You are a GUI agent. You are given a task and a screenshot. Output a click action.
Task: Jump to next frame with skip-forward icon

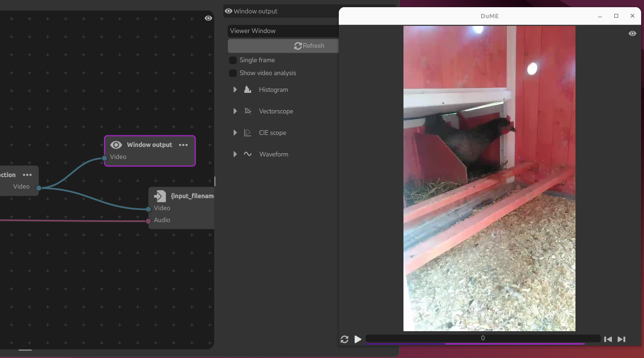[621, 339]
